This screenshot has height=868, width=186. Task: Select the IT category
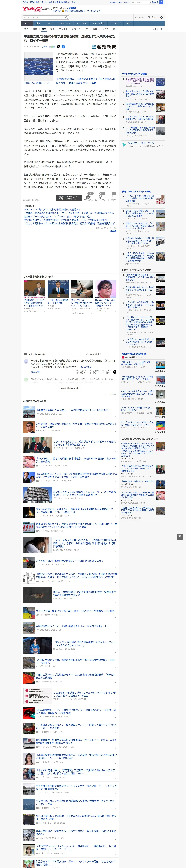86,29
